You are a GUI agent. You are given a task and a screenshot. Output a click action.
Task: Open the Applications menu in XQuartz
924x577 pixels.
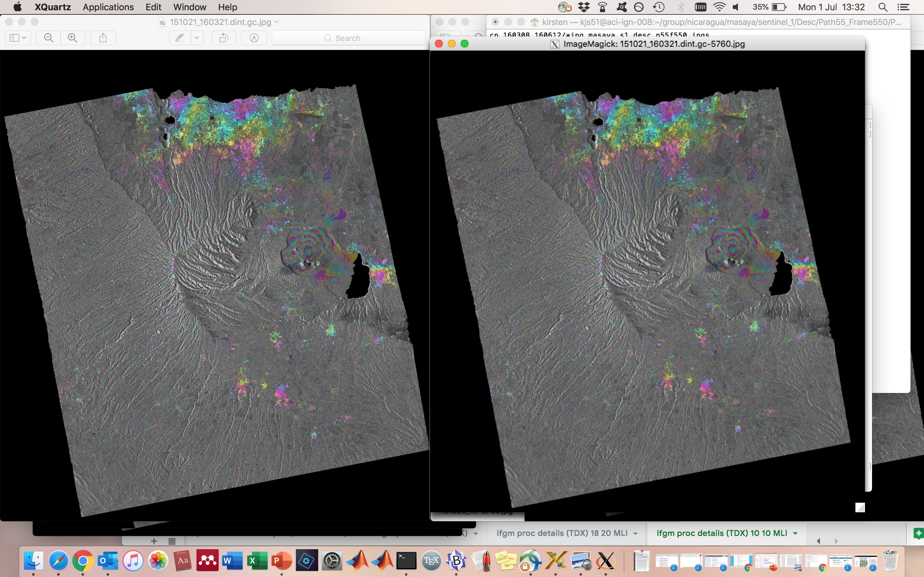click(108, 7)
